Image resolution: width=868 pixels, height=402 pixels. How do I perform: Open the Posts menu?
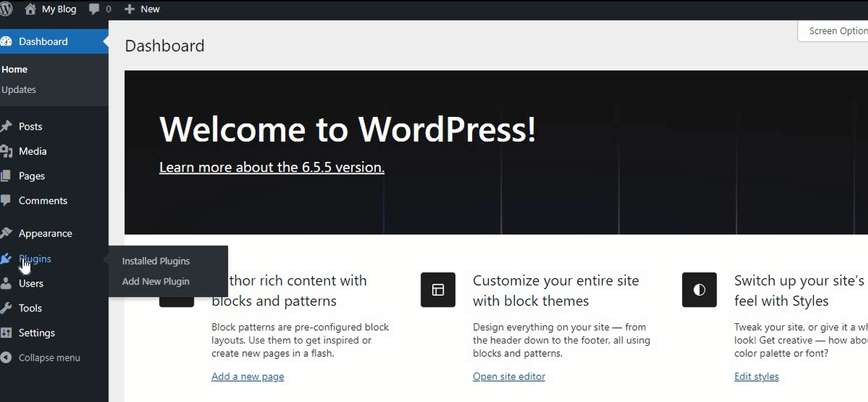(x=30, y=127)
